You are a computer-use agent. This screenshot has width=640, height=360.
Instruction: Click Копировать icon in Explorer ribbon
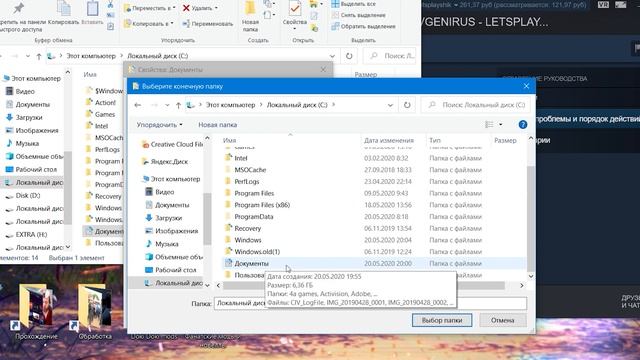click(x=63, y=13)
